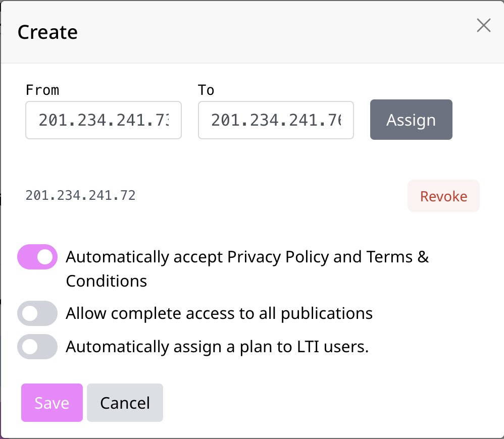The height and width of the screenshot is (439, 504).
Task: Click the Assign button
Action: (411, 120)
